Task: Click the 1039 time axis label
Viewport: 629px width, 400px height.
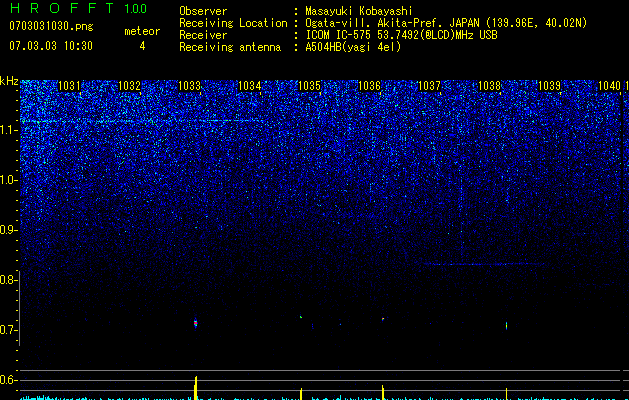Action: pos(549,85)
